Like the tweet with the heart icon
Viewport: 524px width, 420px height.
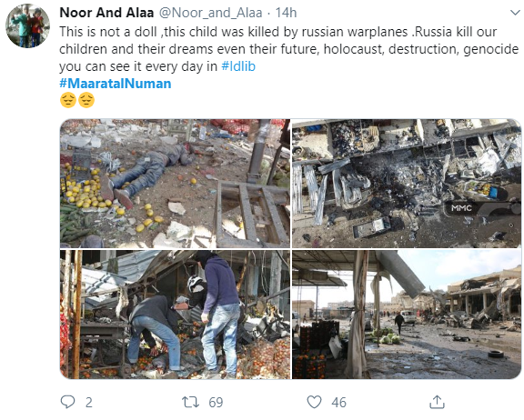314,402
